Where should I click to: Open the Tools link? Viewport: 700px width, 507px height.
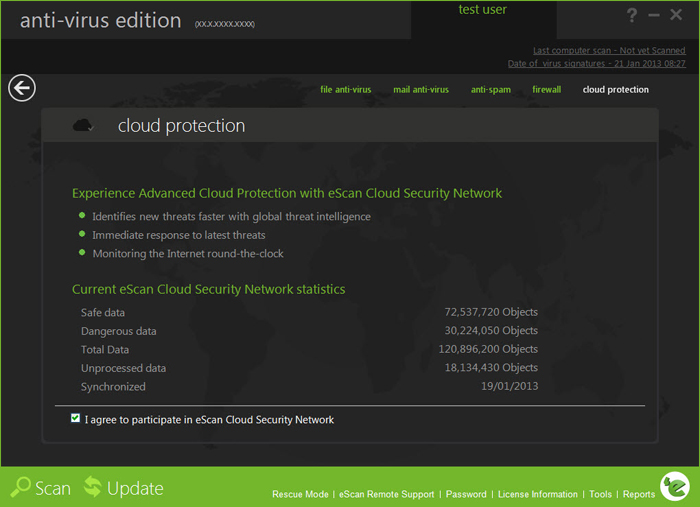(600, 494)
